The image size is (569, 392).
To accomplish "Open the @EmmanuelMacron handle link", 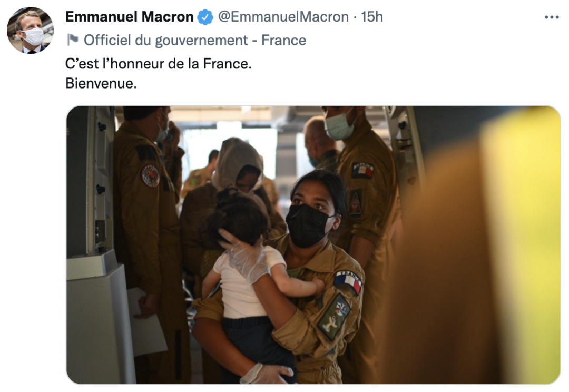I will 283,17.
